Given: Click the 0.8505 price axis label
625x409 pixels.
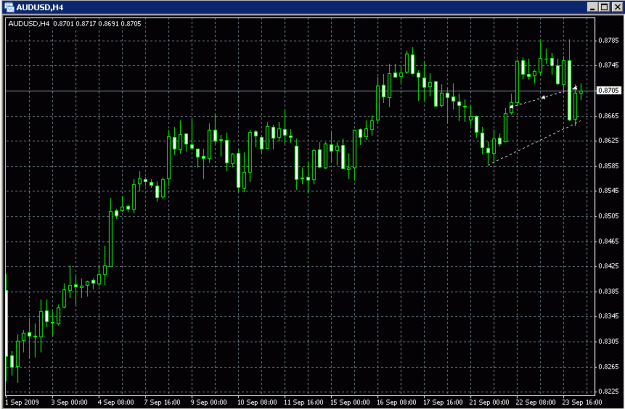Looking at the screenshot, I should [609, 216].
